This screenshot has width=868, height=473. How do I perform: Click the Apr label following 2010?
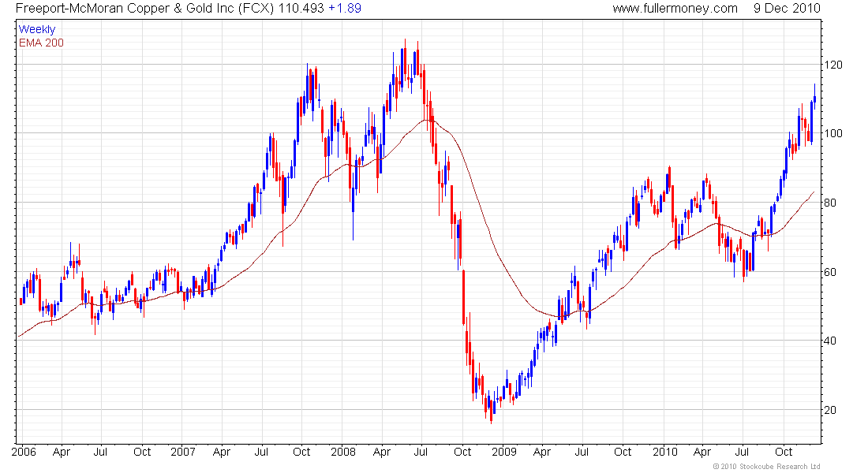click(x=702, y=452)
